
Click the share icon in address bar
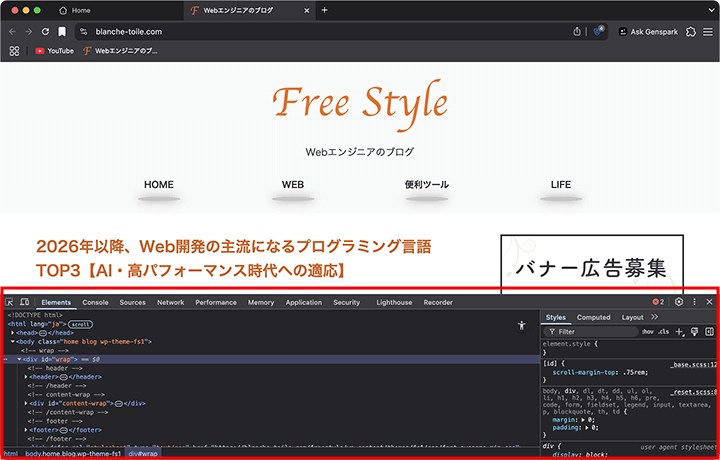(577, 32)
